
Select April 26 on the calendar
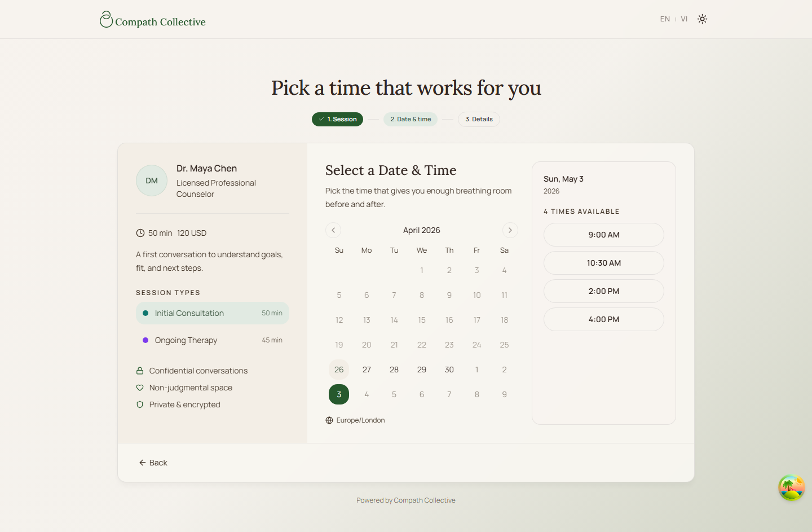[339, 370]
